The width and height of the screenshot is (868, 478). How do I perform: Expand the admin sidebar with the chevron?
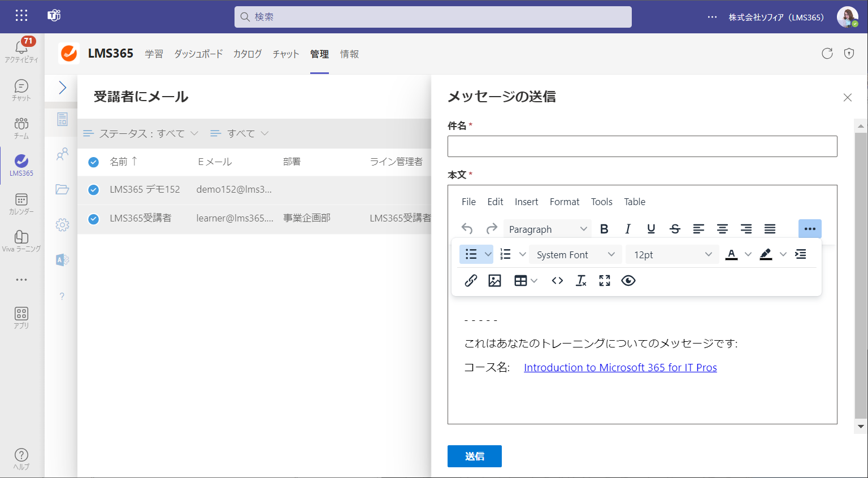(x=62, y=88)
